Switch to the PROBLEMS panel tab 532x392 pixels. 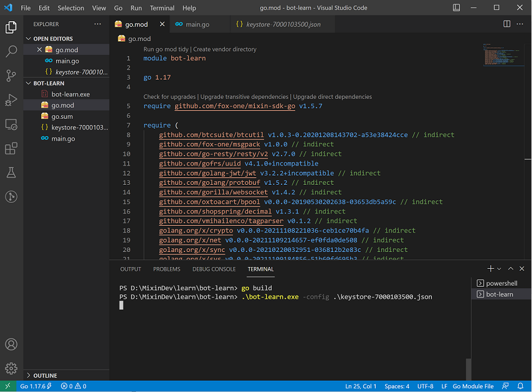point(166,269)
